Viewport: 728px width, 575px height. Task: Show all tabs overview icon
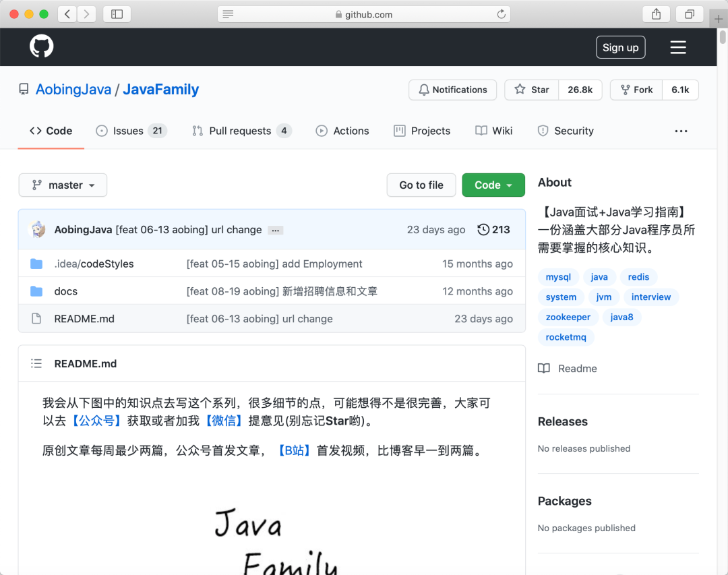(690, 14)
